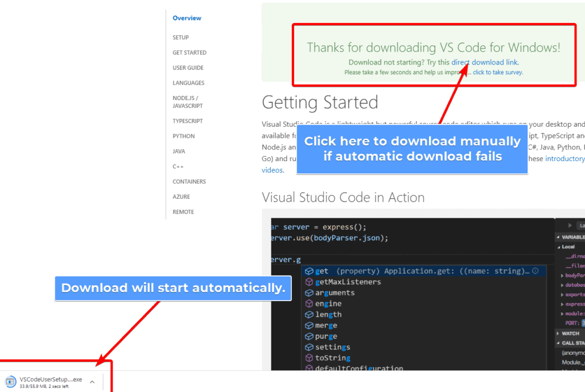Click the PORT variable entry

pyautogui.click(x=575, y=323)
